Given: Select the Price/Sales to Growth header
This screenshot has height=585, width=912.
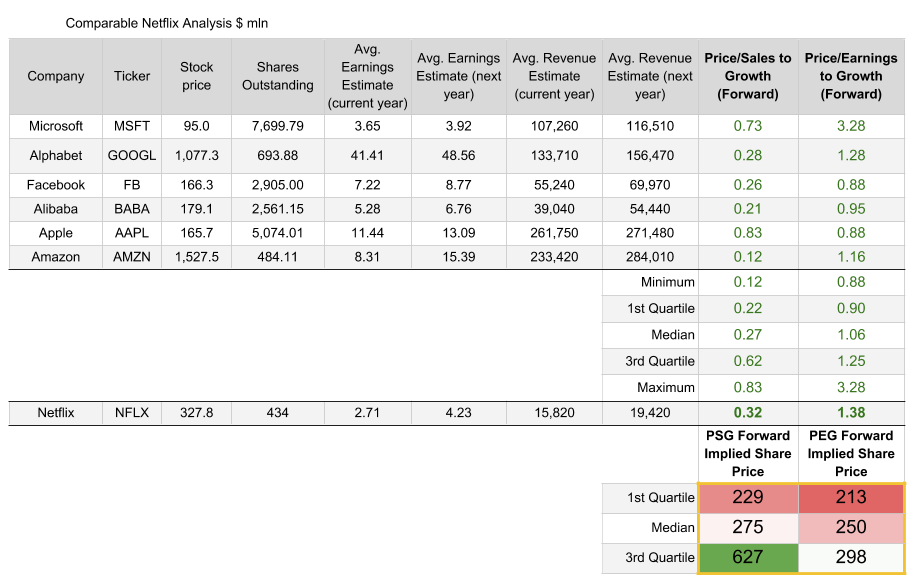Looking at the screenshot, I should (748, 76).
